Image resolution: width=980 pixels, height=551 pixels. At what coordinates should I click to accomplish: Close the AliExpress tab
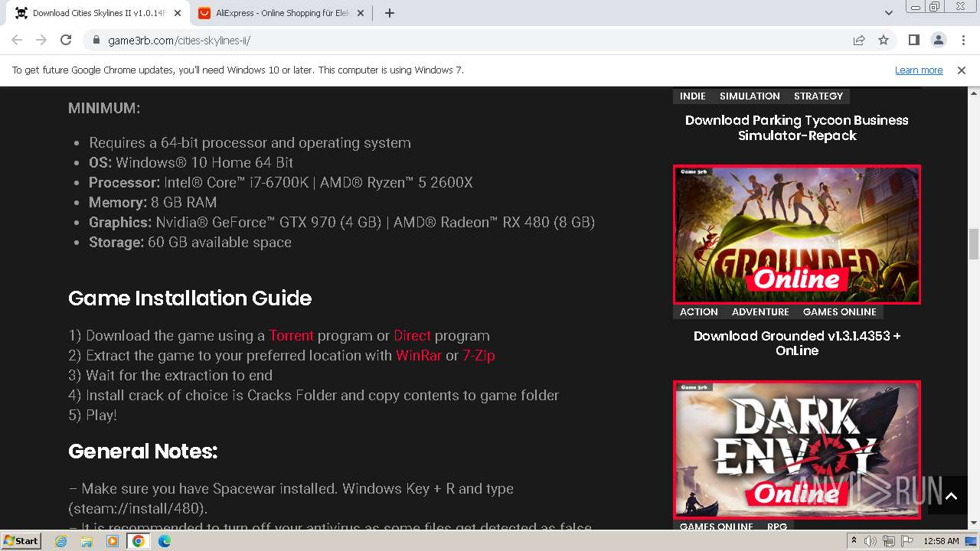pyautogui.click(x=361, y=13)
